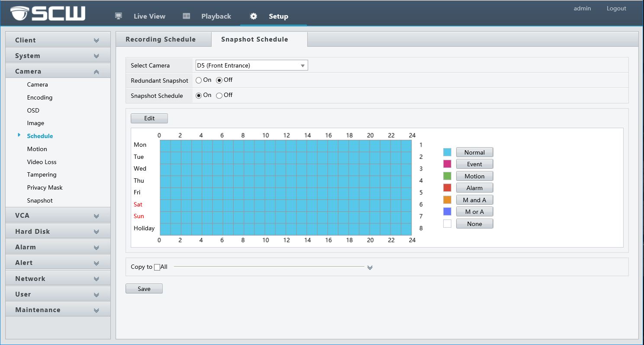Viewport: 644px width, 345px height.
Task: Click the Maintenance double-chevron icon
Action: pyautogui.click(x=96, y=310)
